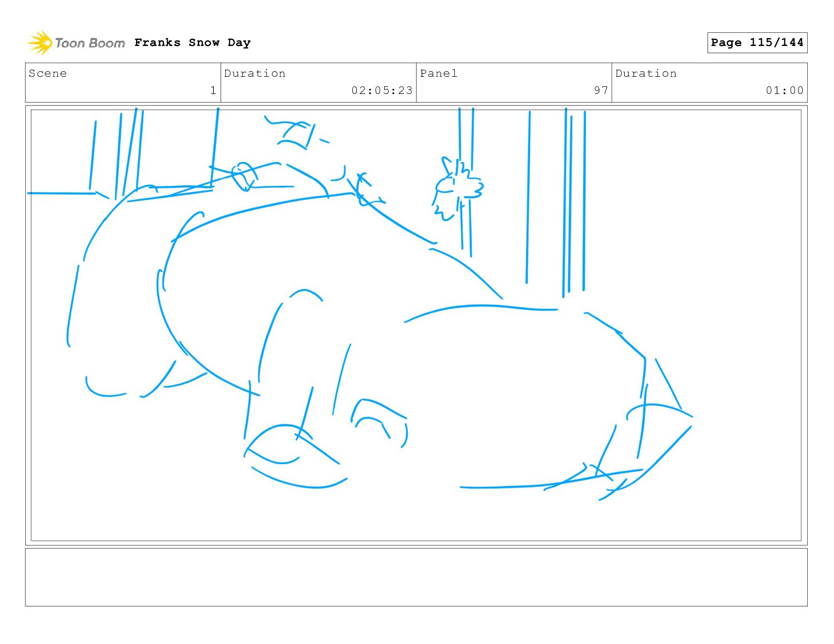Click the empty notes box below the panel
This screenshot has width=834, height=644.
tap(416, 577)
